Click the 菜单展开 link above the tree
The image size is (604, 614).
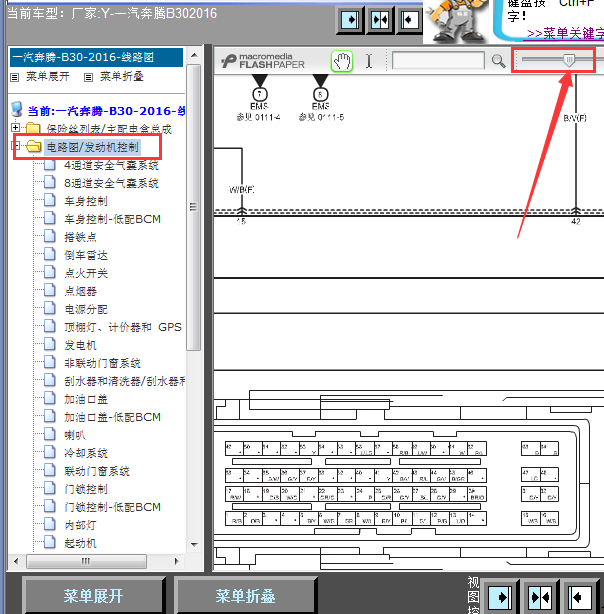[x=47, y=77]
